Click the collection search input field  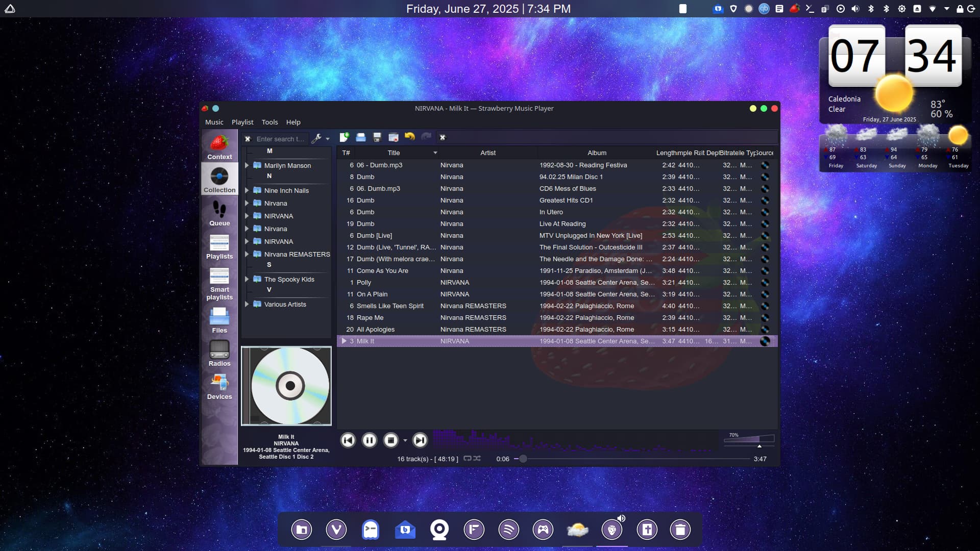click(x=280, y=139)
